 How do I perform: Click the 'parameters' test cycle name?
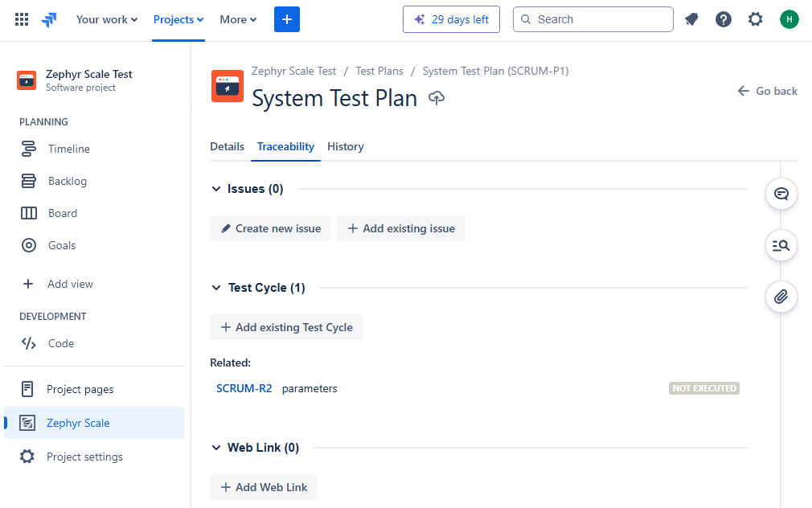pyautogui.click(x=310, y=388)
